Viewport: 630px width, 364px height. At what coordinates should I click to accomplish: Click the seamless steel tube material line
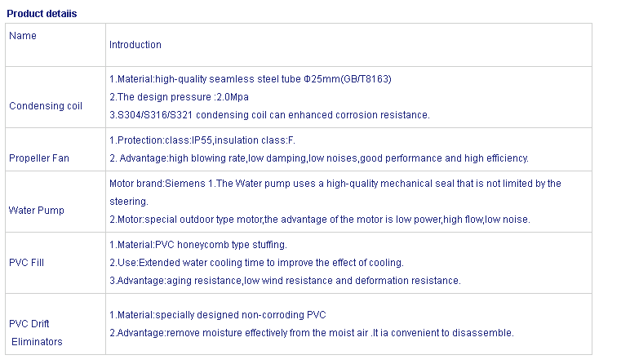pos(251,78)
